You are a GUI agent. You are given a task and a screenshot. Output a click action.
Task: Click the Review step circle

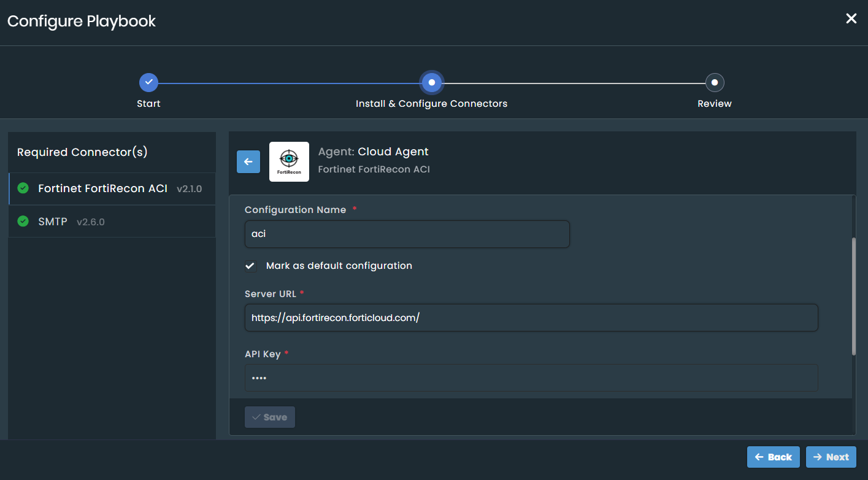[x=715, y=82]
